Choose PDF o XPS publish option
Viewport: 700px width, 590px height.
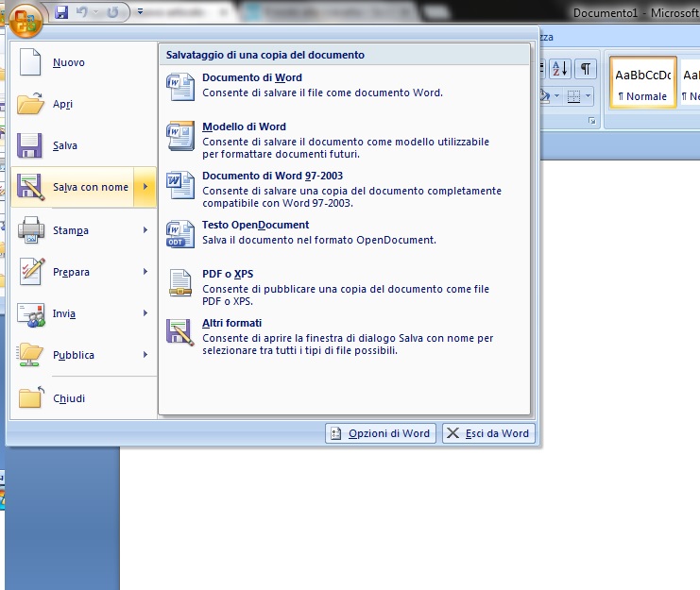pos(344,287)
